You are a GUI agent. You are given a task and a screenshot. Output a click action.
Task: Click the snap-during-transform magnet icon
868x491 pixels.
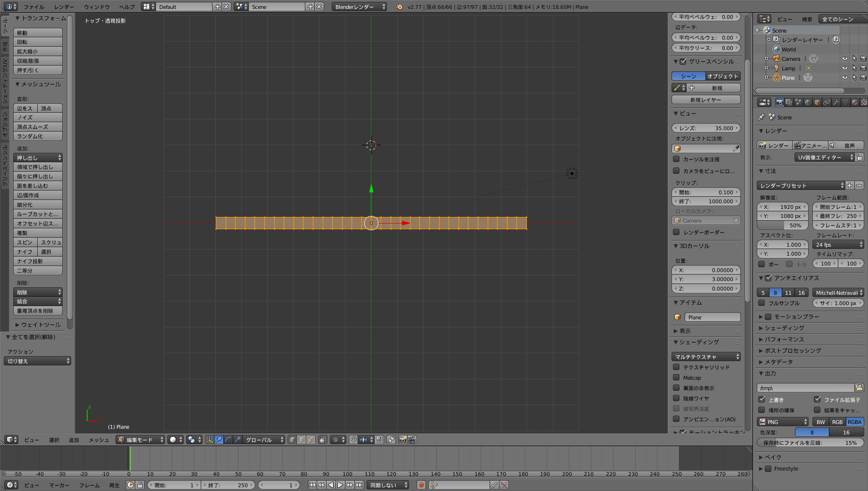353,440
